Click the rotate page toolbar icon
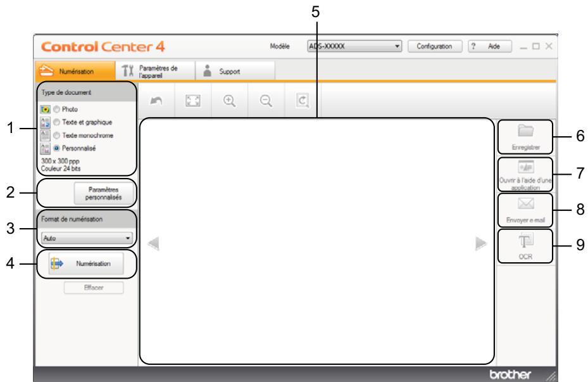The image size is (588, 382). point(303,101)
